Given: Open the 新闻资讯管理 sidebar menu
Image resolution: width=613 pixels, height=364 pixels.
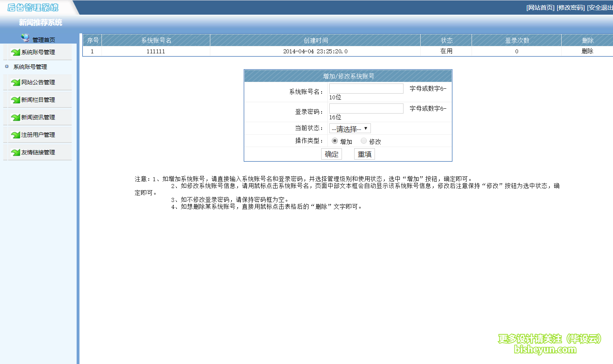Looking at the screenshot, I should [38, 117].
